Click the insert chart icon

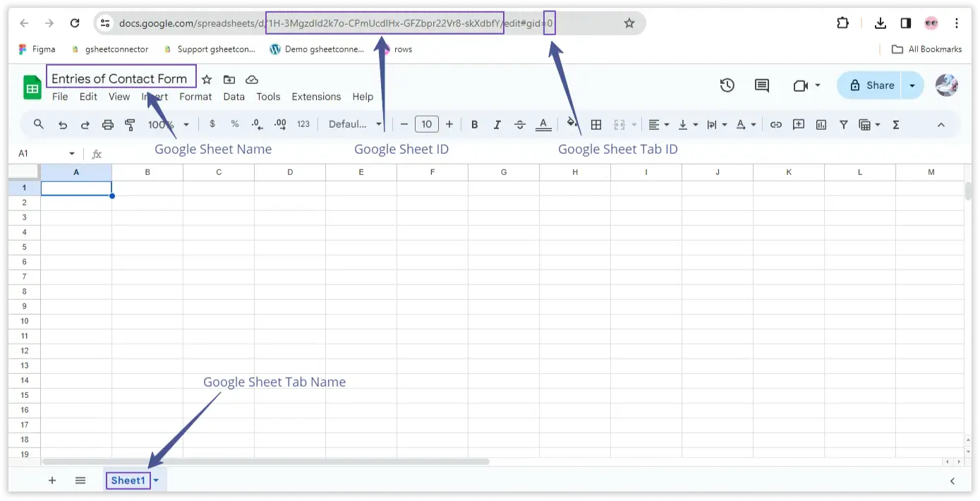tap(821, 125)
